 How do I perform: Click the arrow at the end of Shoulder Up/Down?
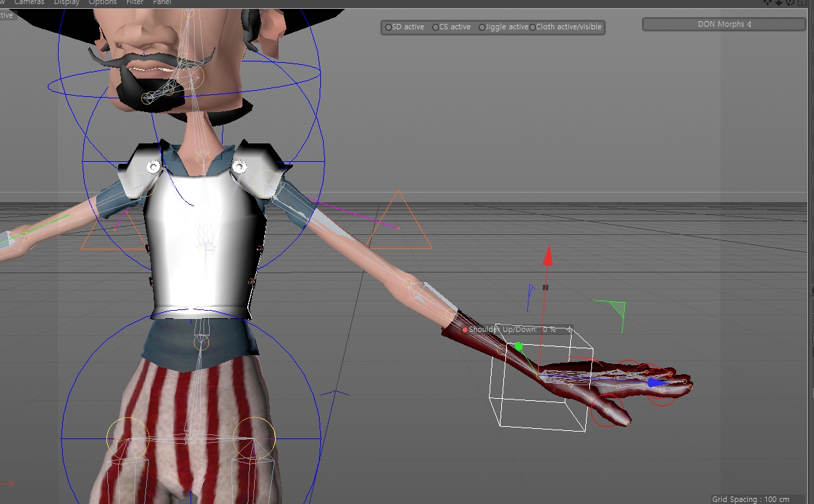pos(570,330)
